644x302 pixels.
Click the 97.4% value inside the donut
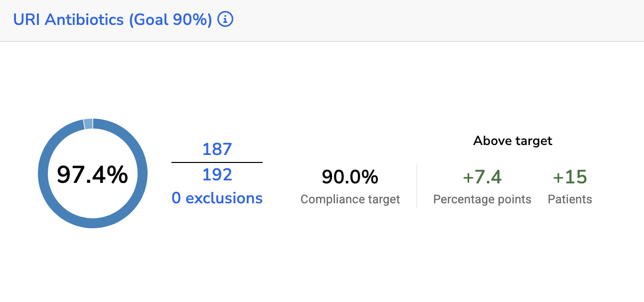pyautogui.click(x=92, y=174)
